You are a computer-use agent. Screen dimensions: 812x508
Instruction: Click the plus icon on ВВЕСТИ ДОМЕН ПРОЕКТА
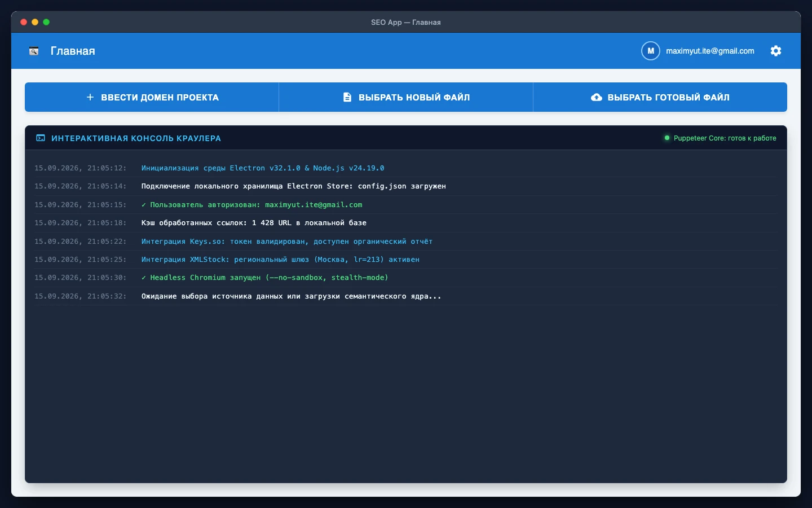pyautogui.click(x=90, y=97)
